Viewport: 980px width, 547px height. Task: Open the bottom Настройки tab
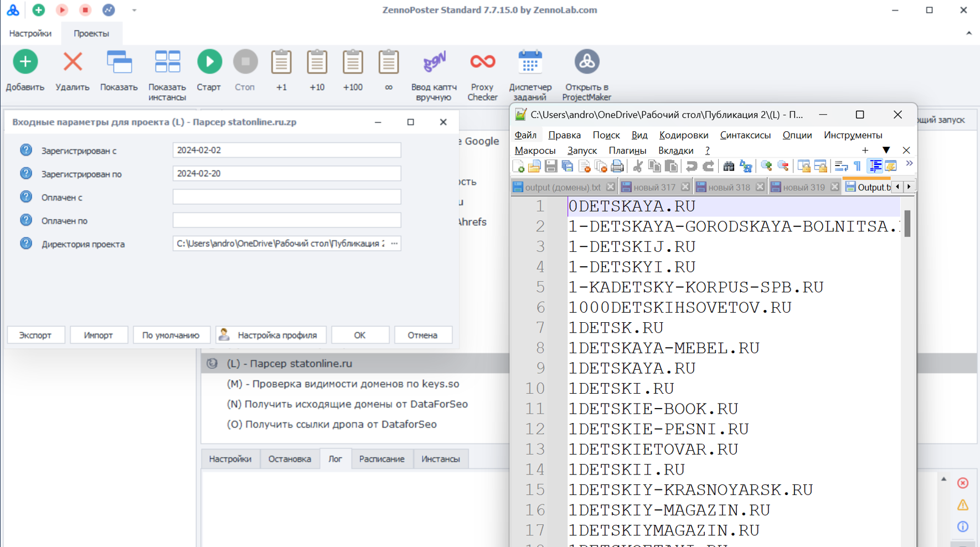[230, 459]
